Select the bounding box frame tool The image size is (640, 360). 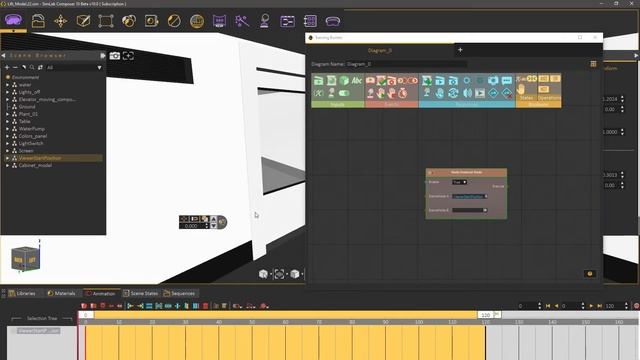(106, 21)
